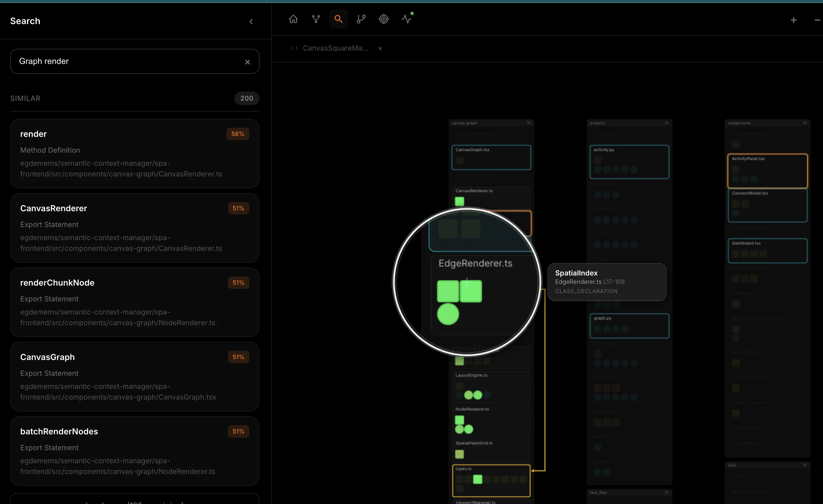
Task: Open the batchRenderNodes result card
Action: (x=134, y=451)
